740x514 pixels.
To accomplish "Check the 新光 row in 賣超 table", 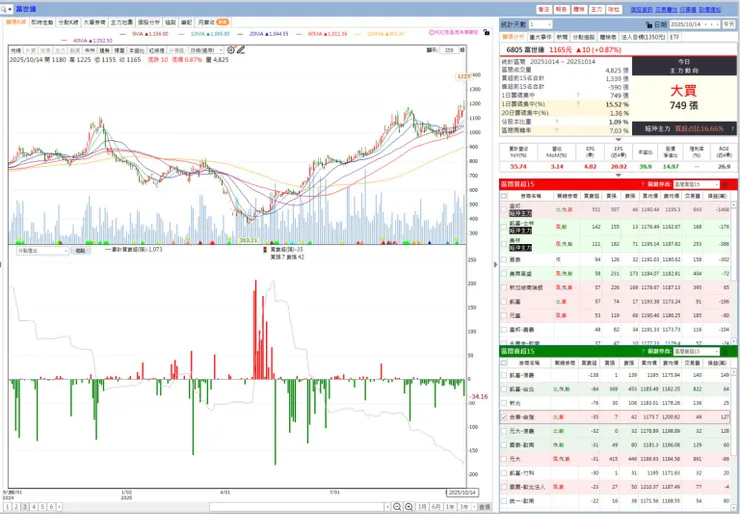I will (x=504, y=404).
